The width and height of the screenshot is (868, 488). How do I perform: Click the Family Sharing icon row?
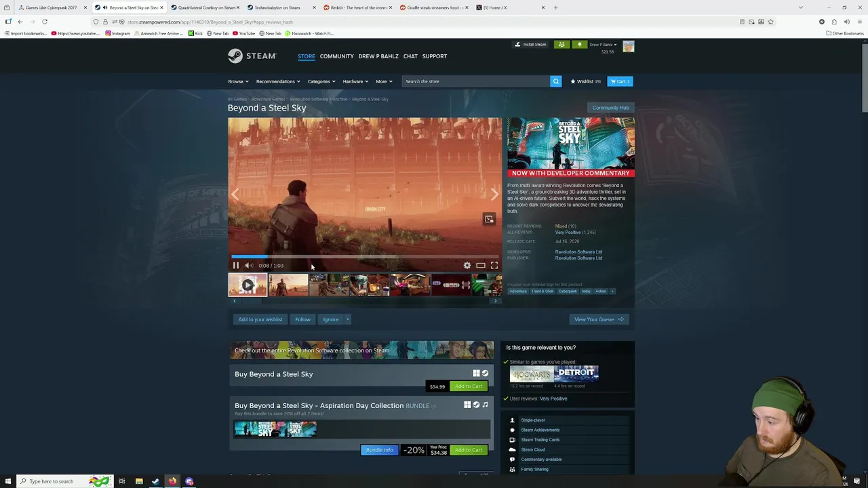568,469
